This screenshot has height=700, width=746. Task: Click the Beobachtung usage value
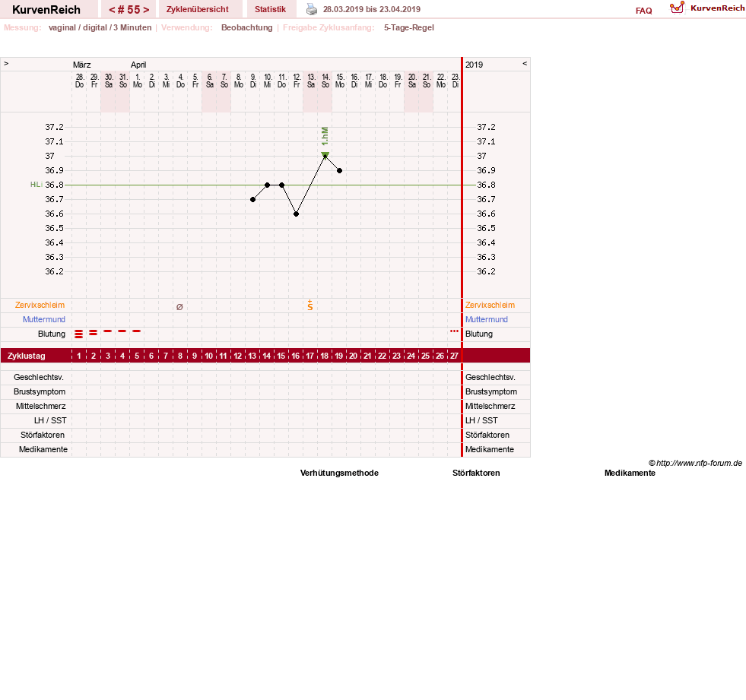pyautogui.click(x=247, y=27)
